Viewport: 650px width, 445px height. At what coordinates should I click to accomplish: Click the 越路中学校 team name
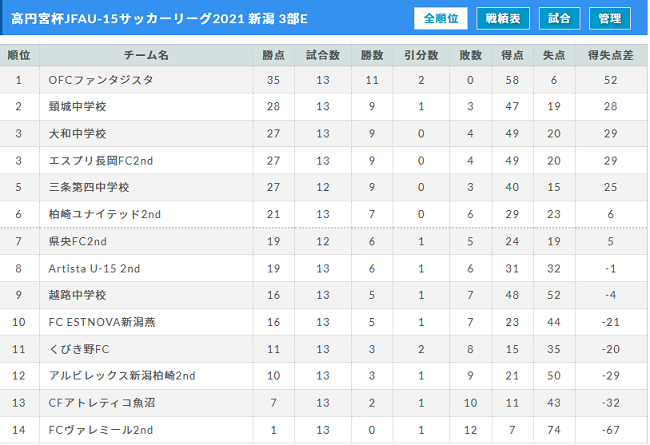click(x=77, y=295)
